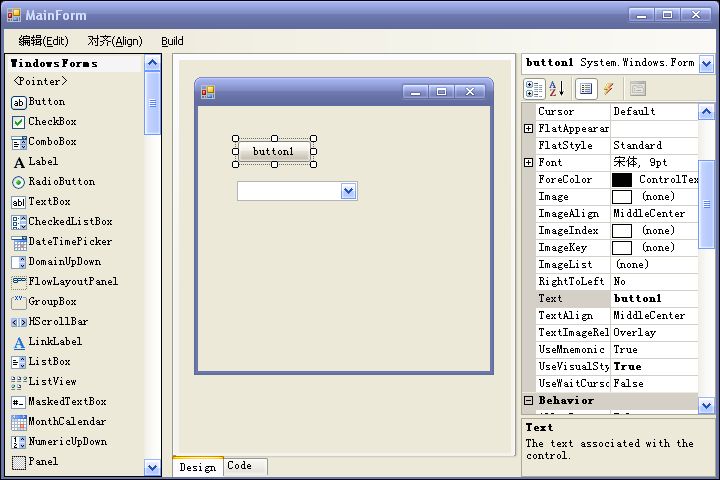Open the 对齐(Align) menu
Image resolution: width=720 pixels, height=480 pixels.
(x=115, y=41)
